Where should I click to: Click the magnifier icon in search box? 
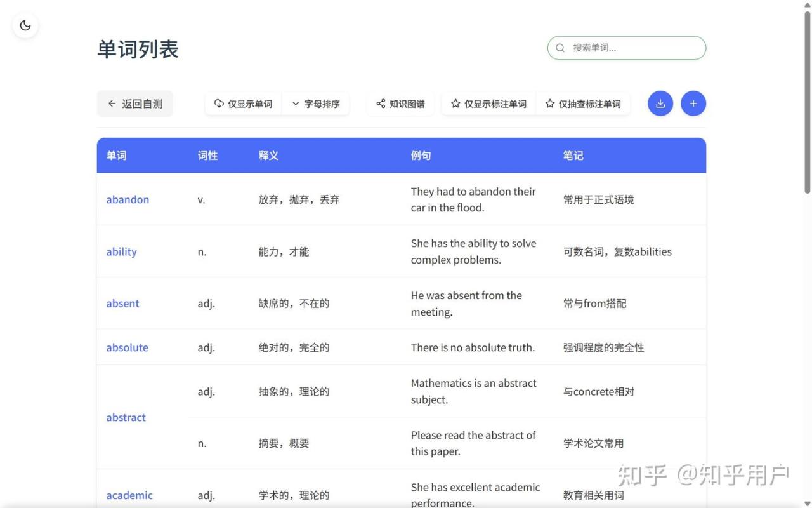[560, 48]
